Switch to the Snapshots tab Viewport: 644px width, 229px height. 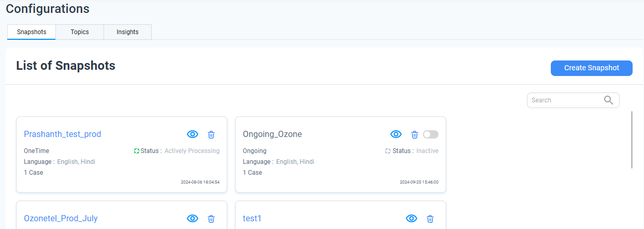(x=32, y=32)
